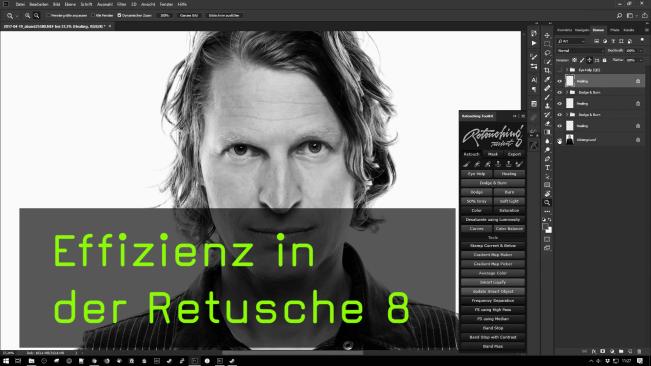Open the Actions play panel icon
The width and height of the screenshot is (651, 366).
pos(534,43)
